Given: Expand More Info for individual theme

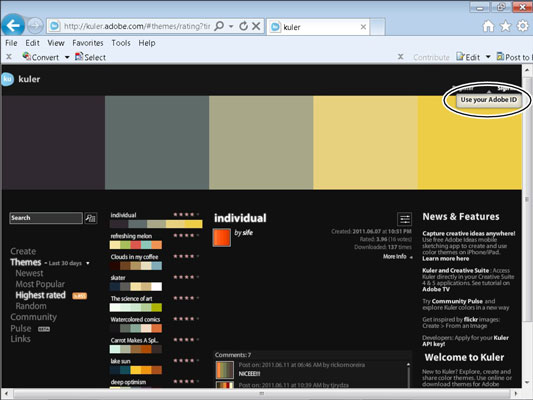Looking at the screenshot, I should (398, 257).
